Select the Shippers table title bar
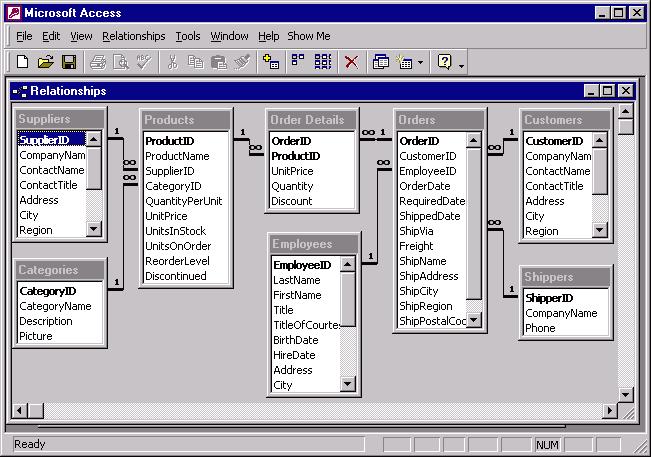Viewport: 651px width, 457px height. (x=565, y=277)
